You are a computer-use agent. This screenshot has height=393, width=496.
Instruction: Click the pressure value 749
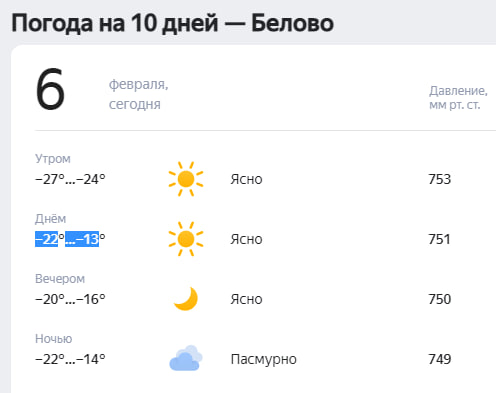(440, 359)
